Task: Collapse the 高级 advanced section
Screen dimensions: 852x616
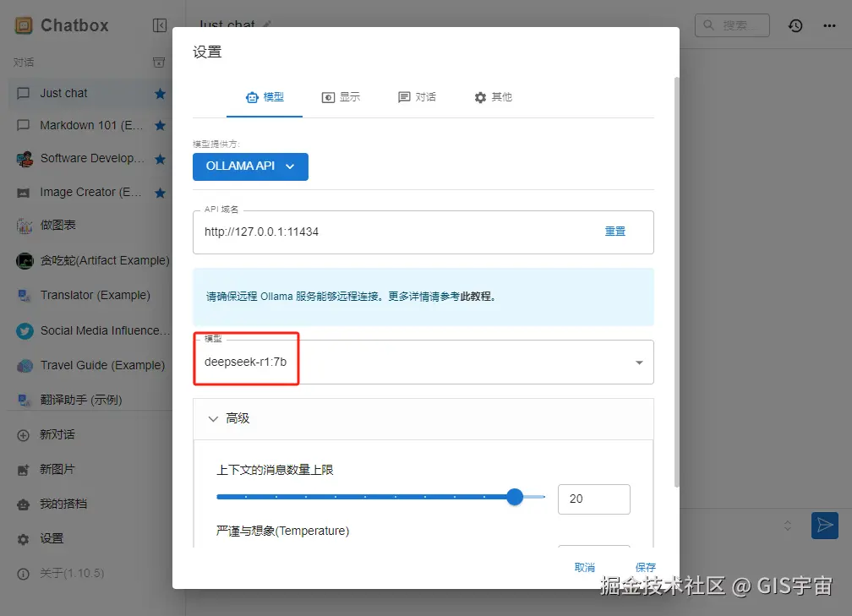Action: tap(423, 419)
